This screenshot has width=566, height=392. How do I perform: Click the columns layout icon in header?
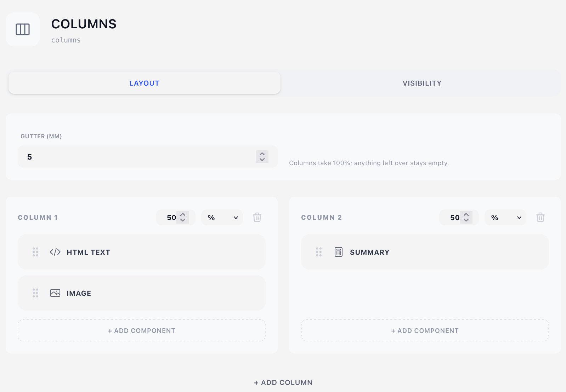click(x=23, y=29)
